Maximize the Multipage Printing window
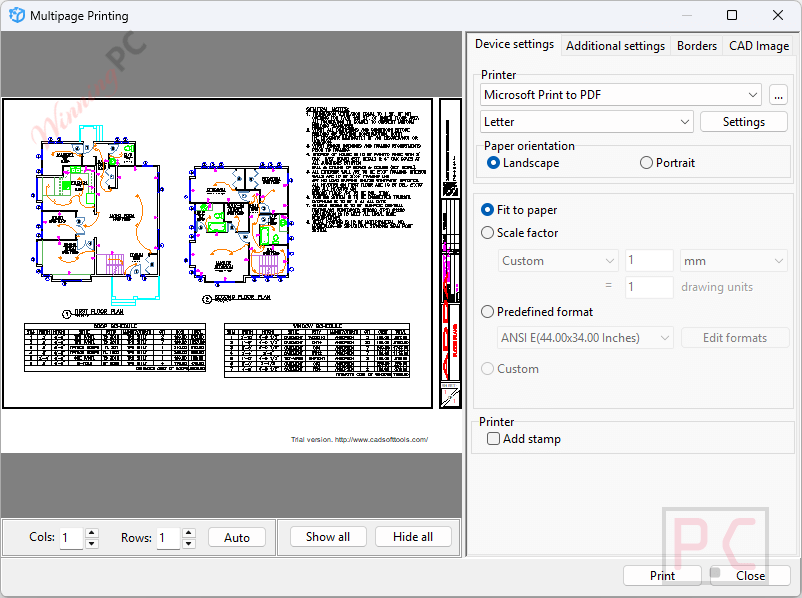 tap(732, 15)
